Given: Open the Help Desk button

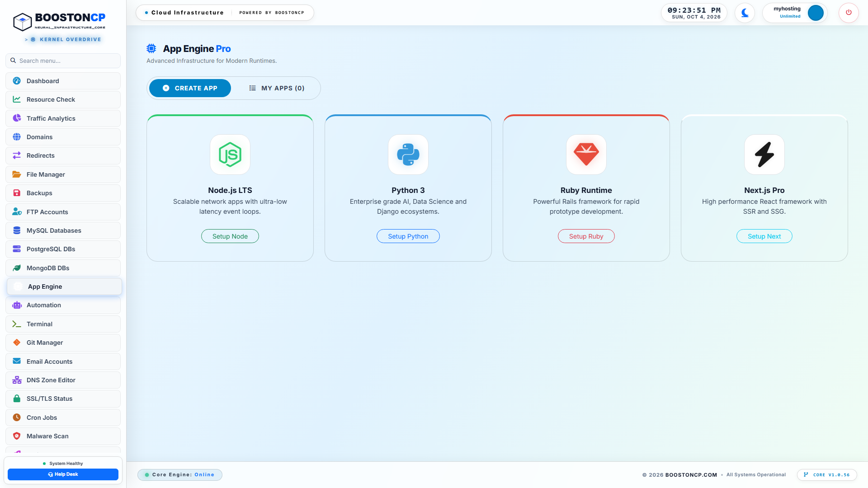Looking at the screenshot, I should point(63,474).
